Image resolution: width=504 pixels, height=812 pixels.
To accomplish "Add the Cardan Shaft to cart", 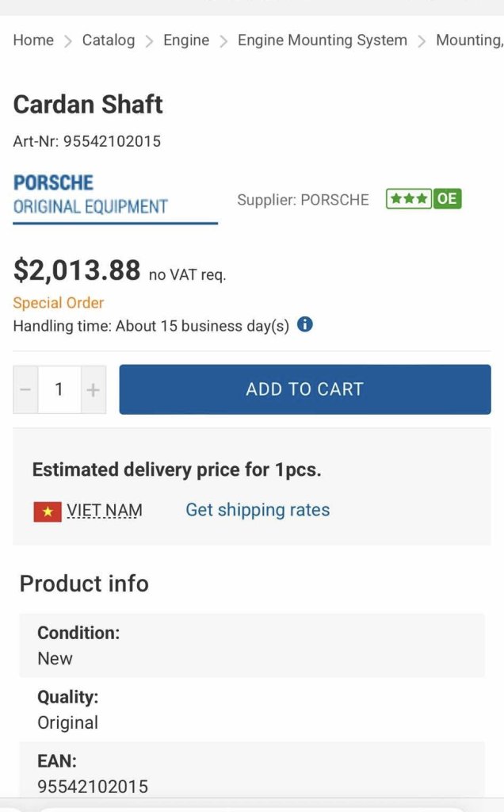I will [305, 389].
